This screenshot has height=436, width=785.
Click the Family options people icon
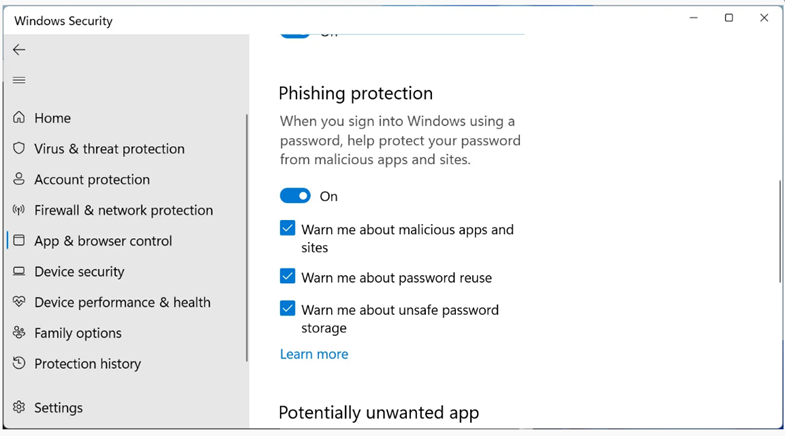pyautogui.click(x=19, y=333)
